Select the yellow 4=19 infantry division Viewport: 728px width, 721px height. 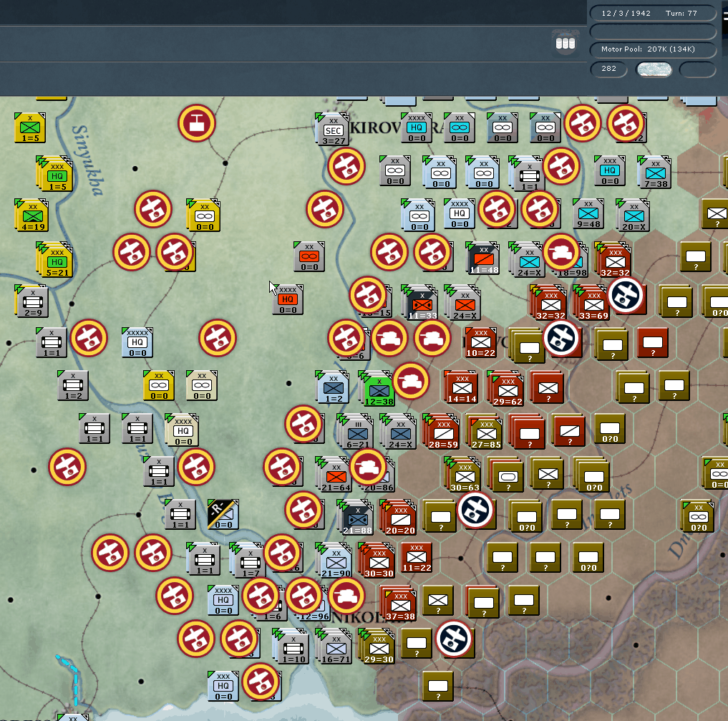coord(32,216)
